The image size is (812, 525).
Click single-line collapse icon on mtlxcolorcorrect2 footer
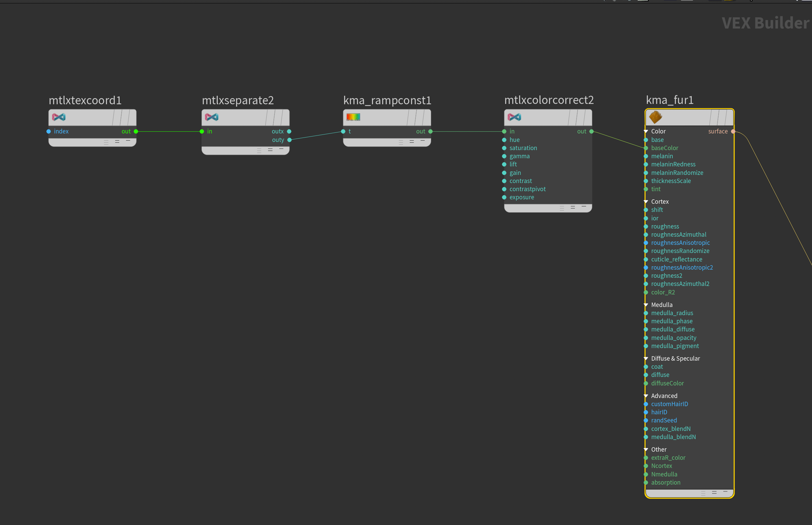coord(584,206)
